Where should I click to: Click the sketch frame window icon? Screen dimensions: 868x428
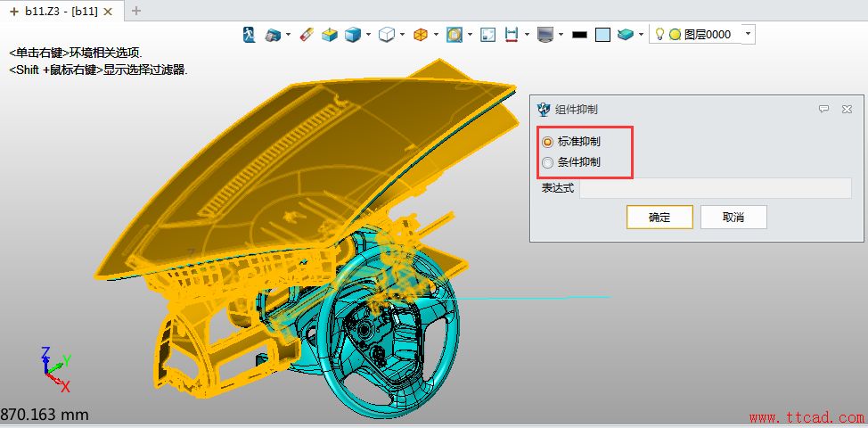[x=487, y=35]
